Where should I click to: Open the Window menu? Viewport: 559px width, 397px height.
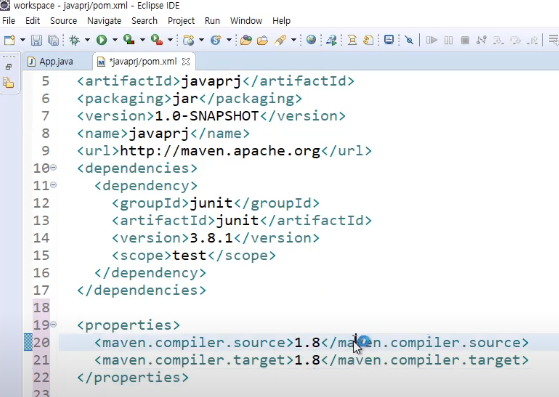(246, 21)
